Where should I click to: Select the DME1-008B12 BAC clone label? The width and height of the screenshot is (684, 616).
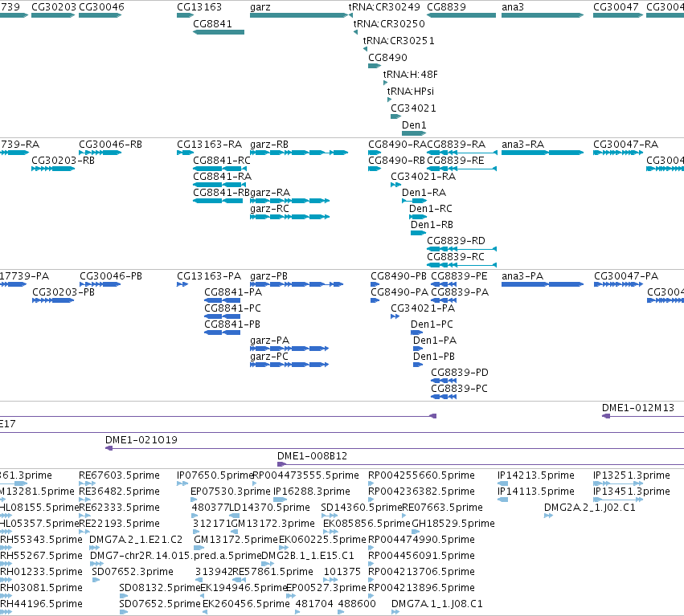click(313, 456)
